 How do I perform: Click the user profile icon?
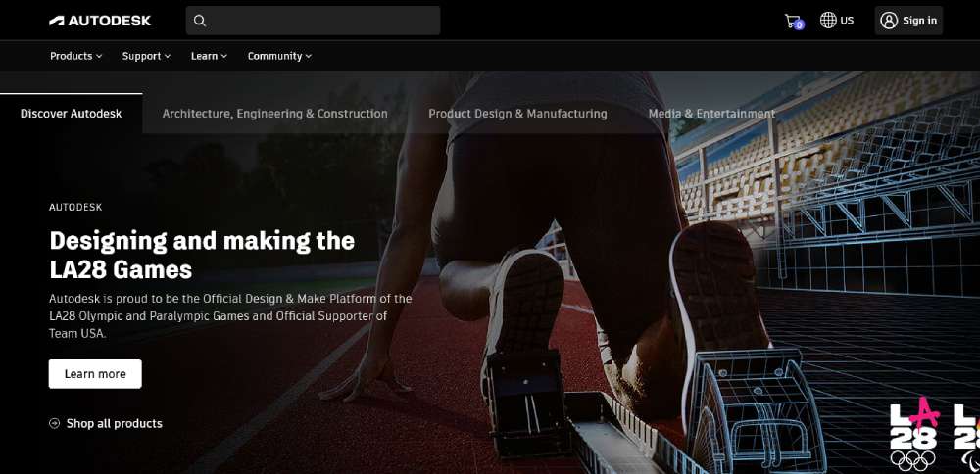pos(888,21)
